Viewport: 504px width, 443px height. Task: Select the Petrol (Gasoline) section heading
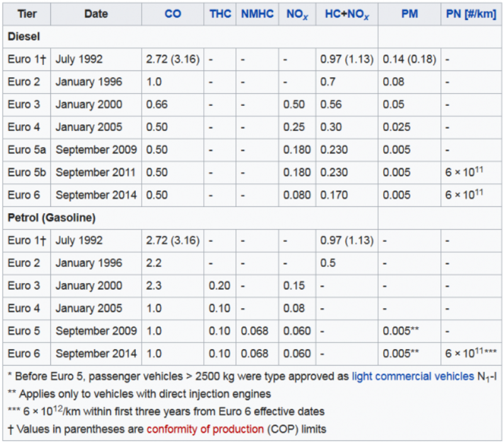(52, 218)
